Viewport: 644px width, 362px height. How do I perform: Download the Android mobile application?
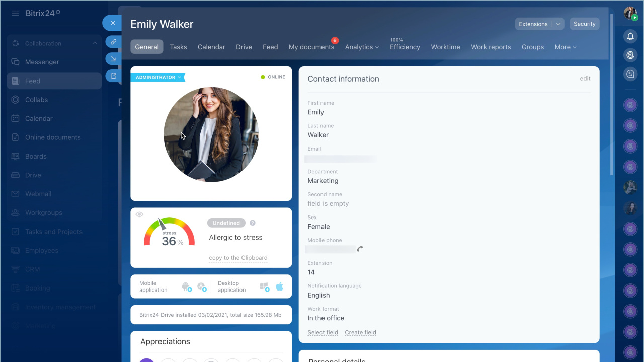pos(186,286)
